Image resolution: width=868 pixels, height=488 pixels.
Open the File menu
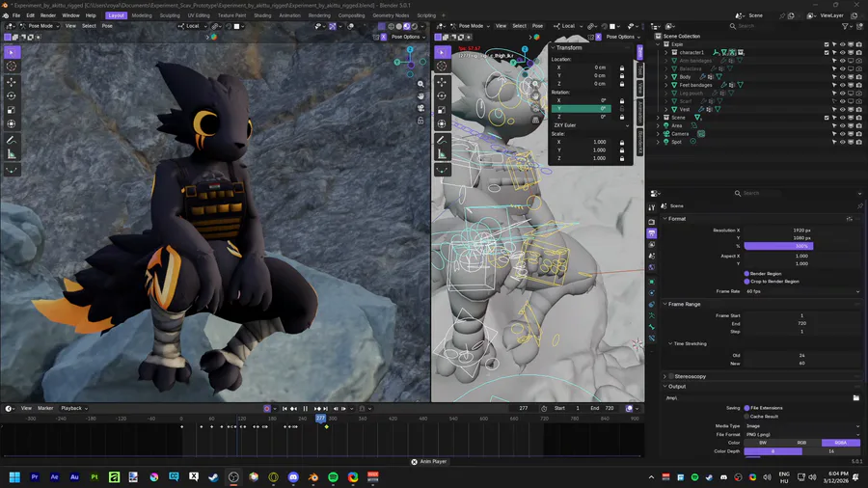[16, 15]
